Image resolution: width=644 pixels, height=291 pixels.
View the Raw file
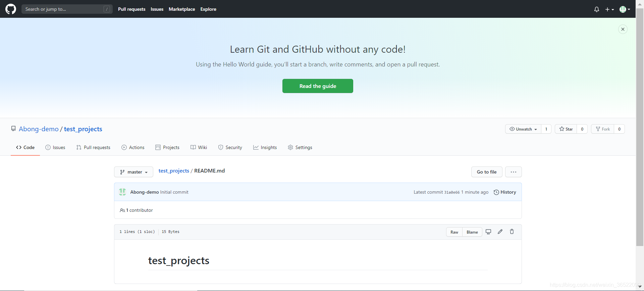[454, 232]
